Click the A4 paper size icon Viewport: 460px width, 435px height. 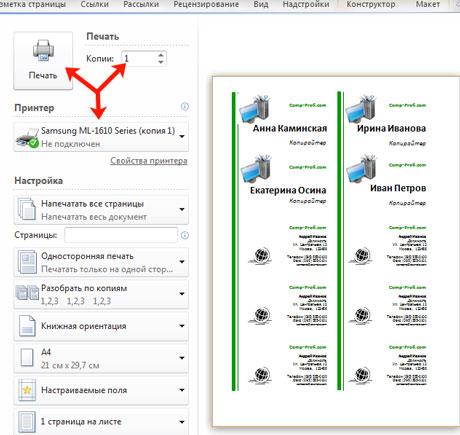point(27,358)
